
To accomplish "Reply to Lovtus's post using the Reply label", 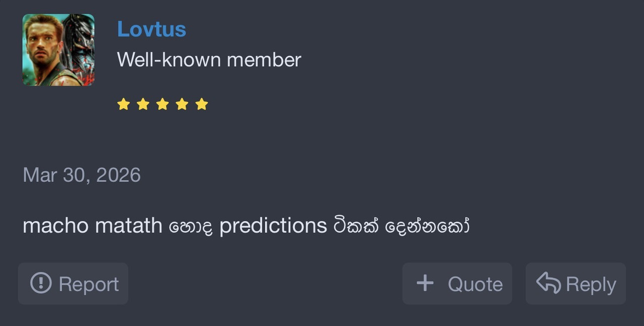I will (x=591, y=285).
